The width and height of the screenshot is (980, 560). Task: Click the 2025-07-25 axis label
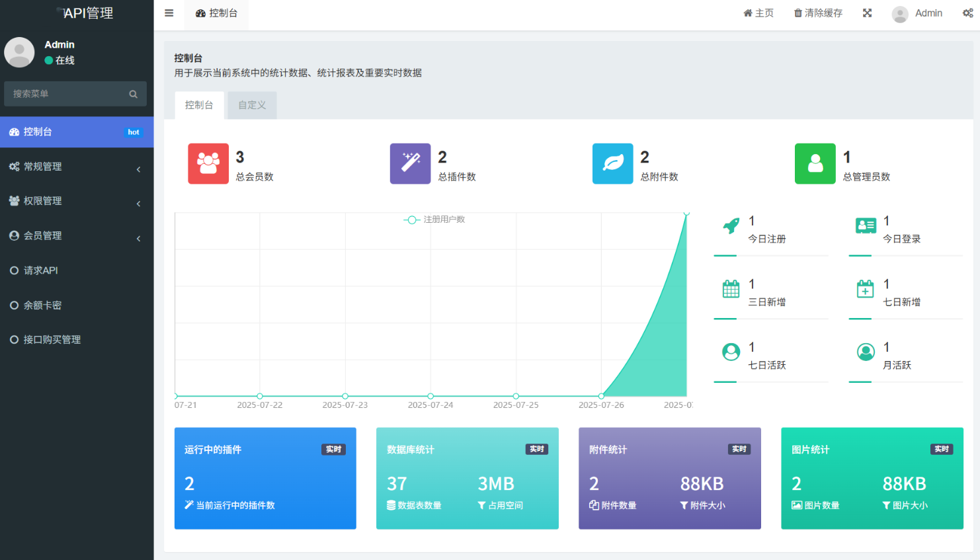coord(516,405)
